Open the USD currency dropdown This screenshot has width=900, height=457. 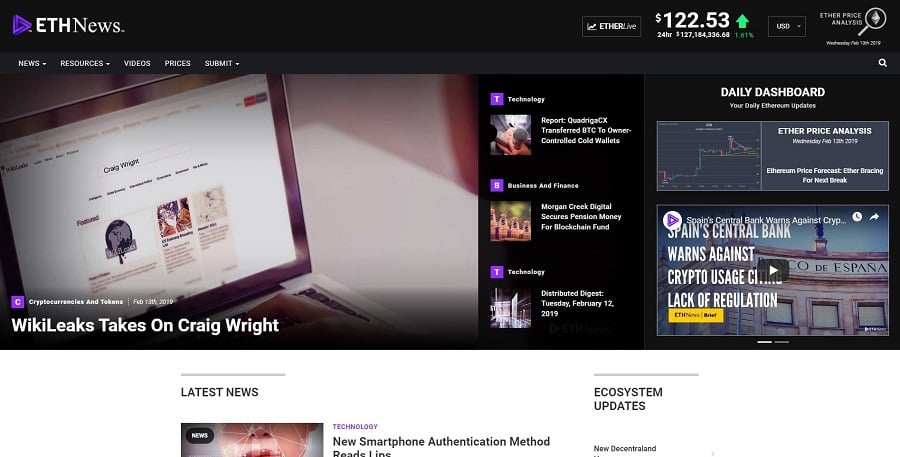pyautogui.click(x=786, y=26)
